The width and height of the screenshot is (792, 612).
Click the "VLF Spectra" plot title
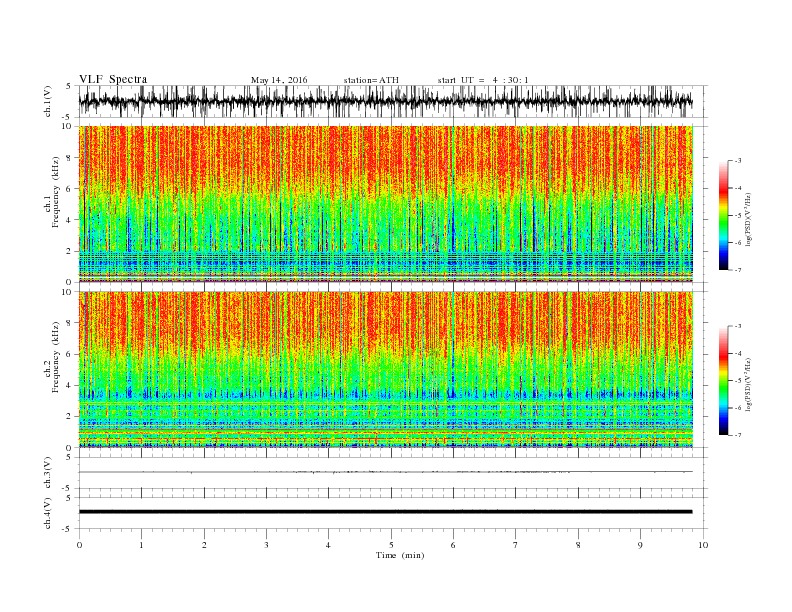click(113, 79)
